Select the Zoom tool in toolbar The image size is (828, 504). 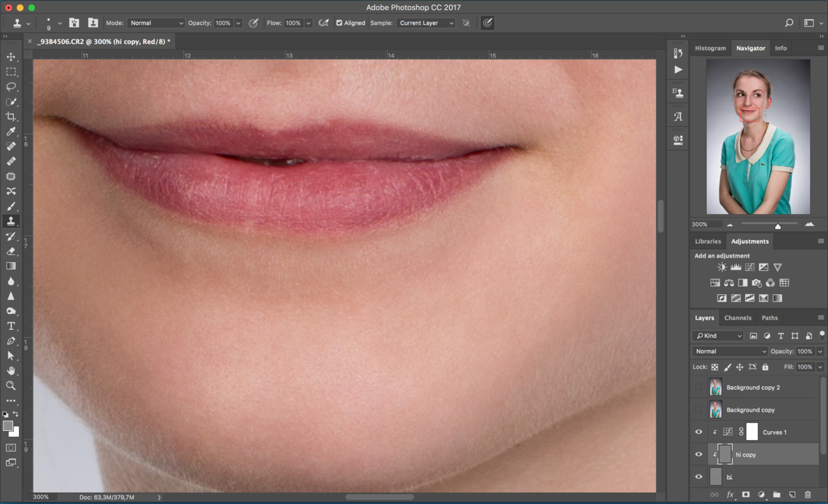coord(11,386)
